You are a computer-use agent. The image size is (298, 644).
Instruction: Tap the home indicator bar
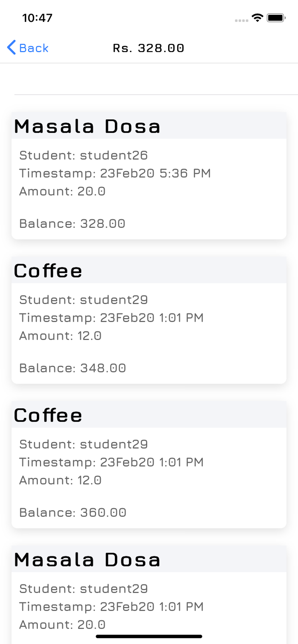point(149,636)
